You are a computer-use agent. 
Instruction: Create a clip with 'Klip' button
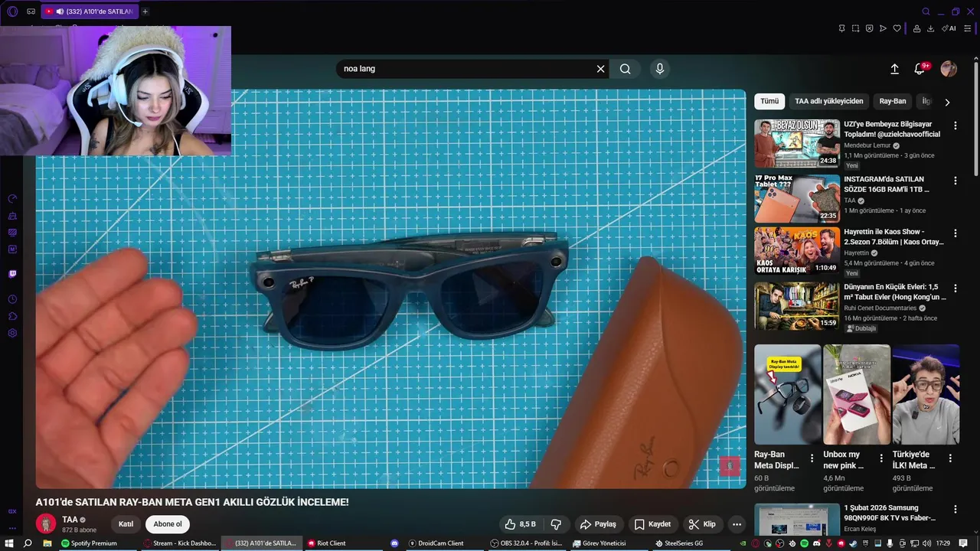pos(702,524)
